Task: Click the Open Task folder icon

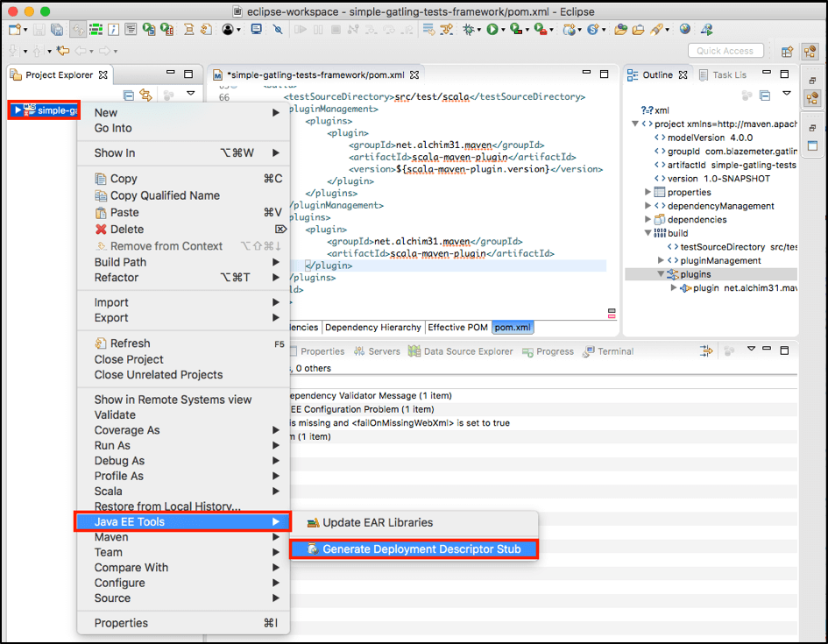Action: 639,30
